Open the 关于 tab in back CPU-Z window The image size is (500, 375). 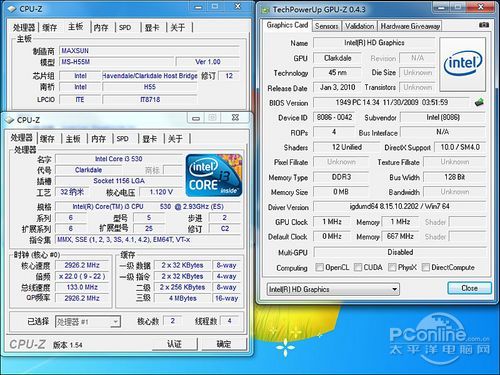tap(177, 27)
